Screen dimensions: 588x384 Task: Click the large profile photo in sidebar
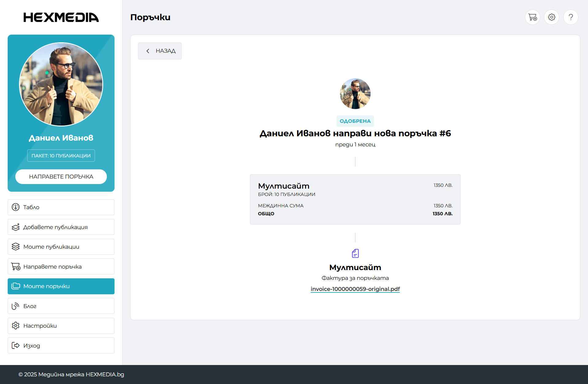click(x=61, y=84)
